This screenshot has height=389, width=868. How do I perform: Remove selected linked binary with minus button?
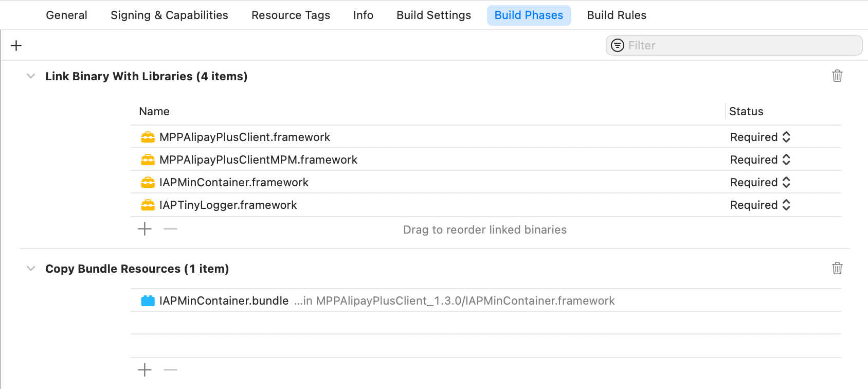click(x=170, y=229)
